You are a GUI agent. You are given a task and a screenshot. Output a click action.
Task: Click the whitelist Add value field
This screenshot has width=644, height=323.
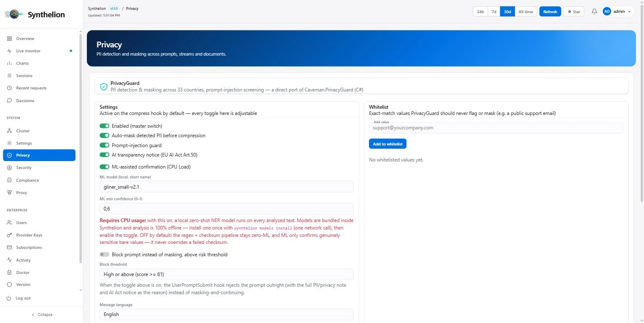[496, 128]
